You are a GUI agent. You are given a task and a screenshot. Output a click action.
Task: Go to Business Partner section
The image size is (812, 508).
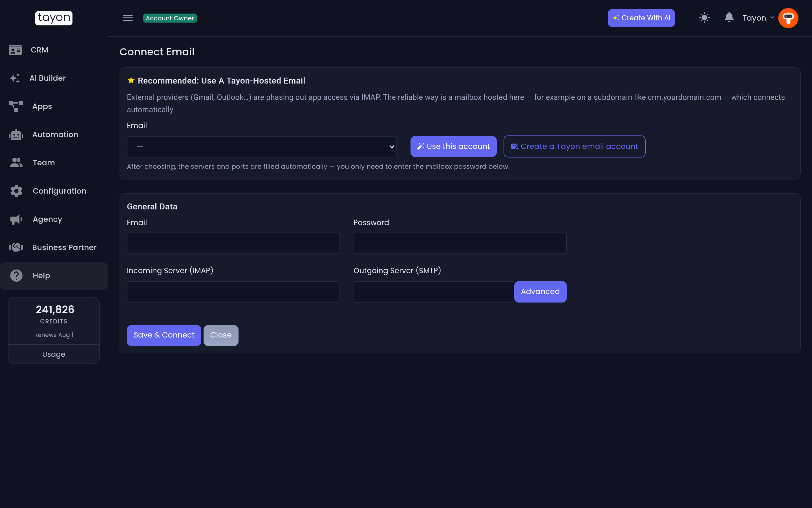coord(54,248)
